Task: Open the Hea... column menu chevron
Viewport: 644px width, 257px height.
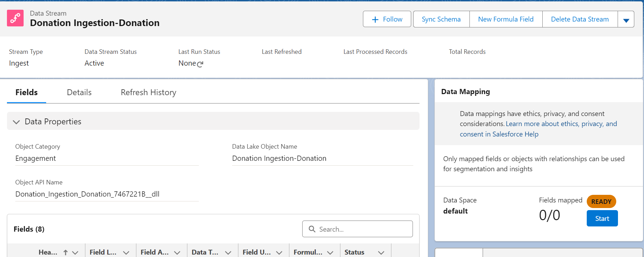Action: [75, 252]
